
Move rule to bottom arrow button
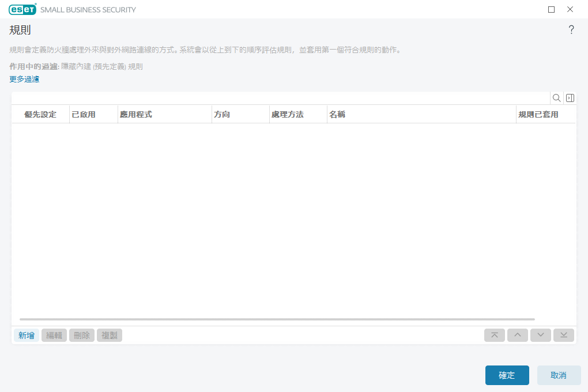pos(564,335)
